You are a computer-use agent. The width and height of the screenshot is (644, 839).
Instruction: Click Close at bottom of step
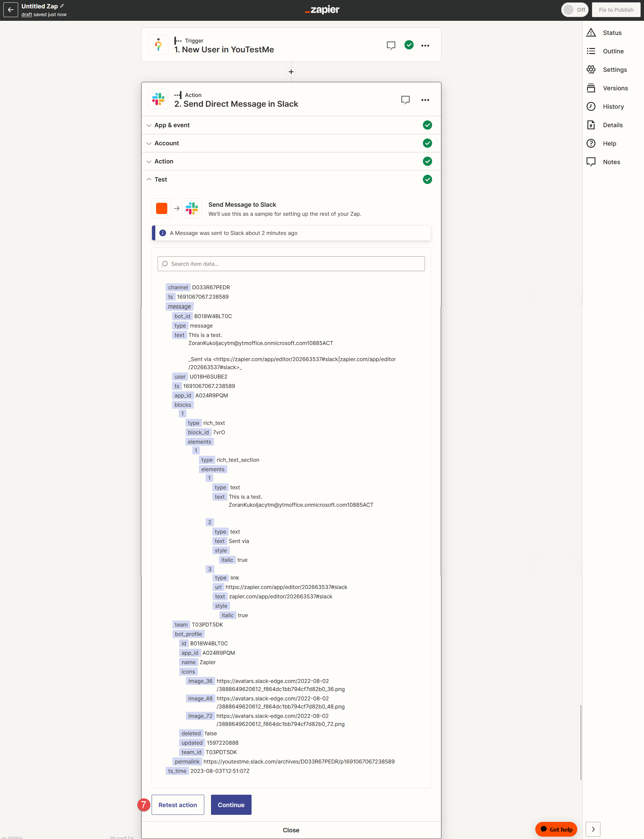(291, 830)
